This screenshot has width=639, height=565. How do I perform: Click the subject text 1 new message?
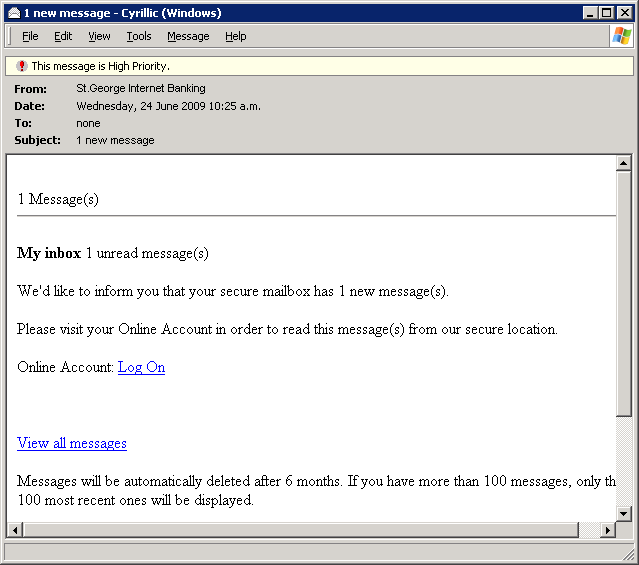[x=115, y=140]
